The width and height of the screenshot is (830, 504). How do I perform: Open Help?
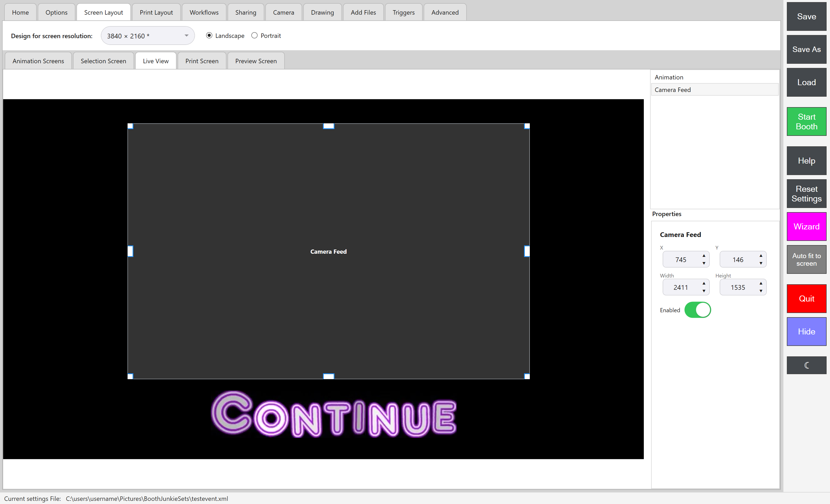tap(806, 161)
